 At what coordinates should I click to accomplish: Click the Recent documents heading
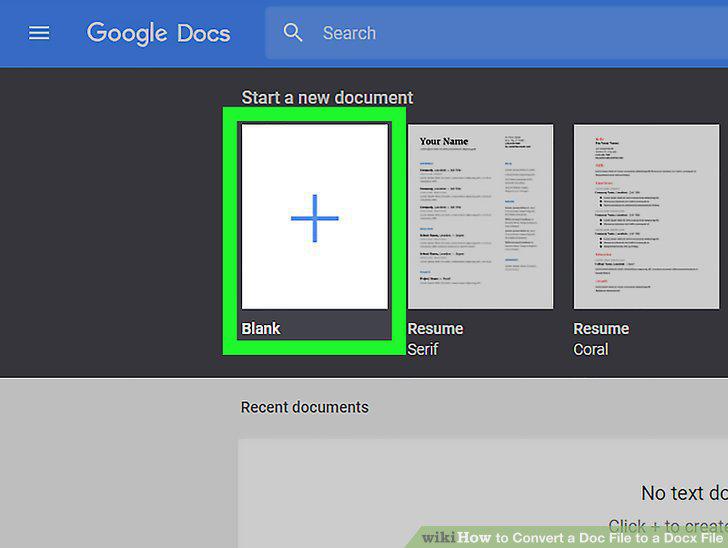[x=305, y=407]
